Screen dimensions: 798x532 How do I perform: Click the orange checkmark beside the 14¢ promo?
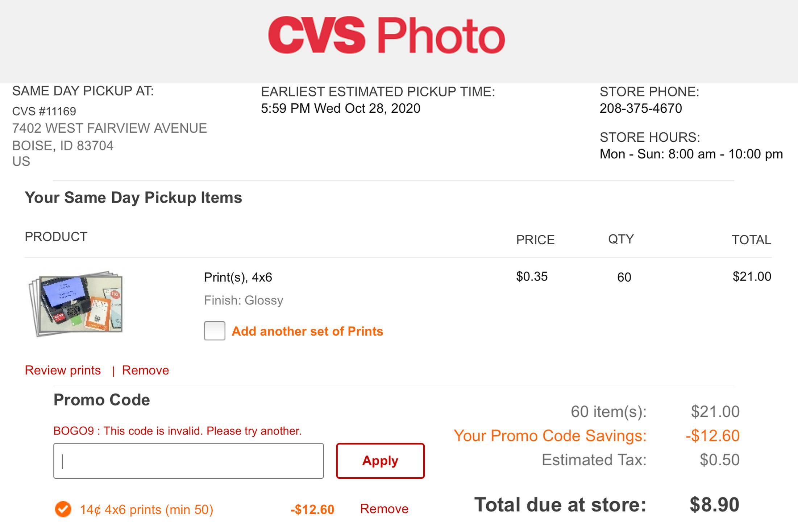click(63, 509)
